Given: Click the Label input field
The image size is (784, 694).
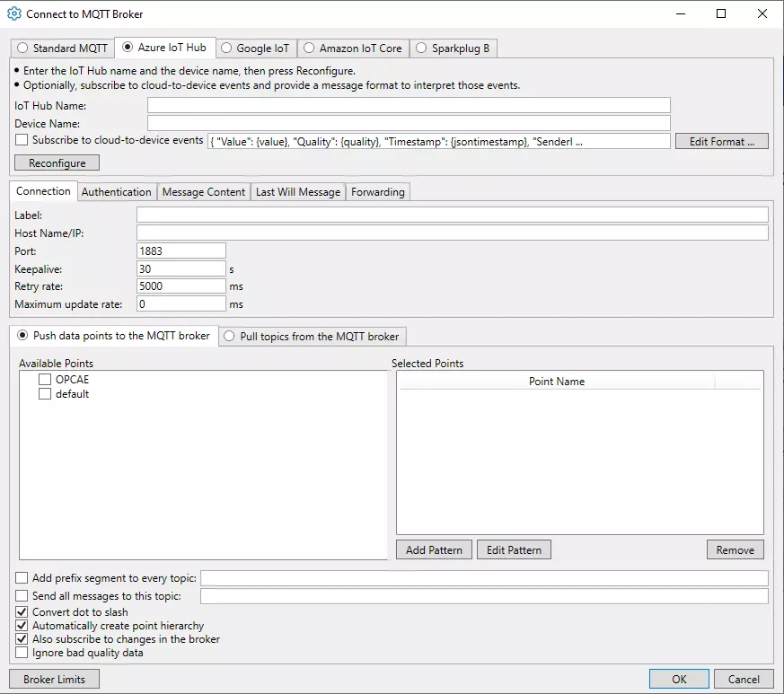Looking at the screenshot, I should tap(452, 215).
